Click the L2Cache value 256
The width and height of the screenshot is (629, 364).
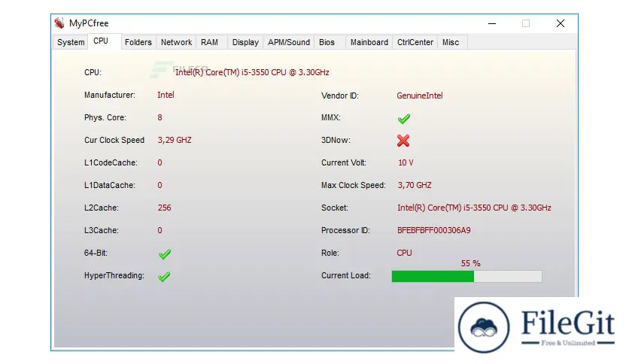point(165,208)
